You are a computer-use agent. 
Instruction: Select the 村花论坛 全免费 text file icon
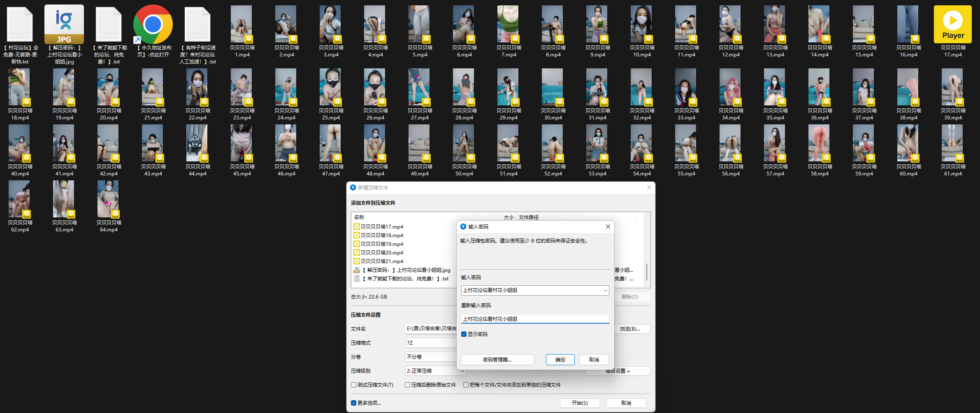tap(19, 25)
